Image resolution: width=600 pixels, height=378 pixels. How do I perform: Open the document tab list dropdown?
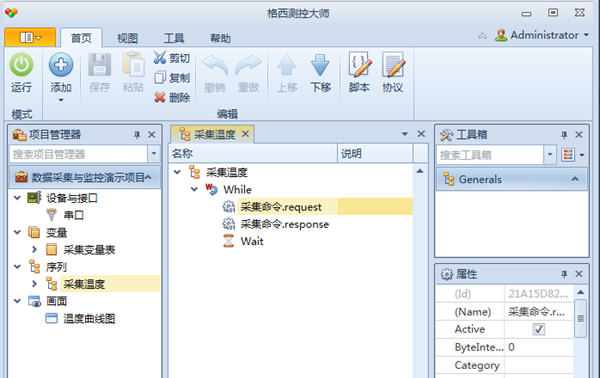point(405,134)
